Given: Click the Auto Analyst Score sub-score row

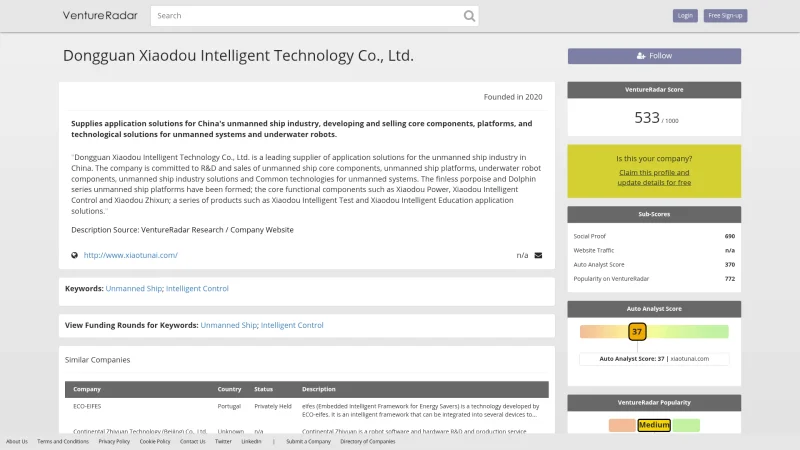Looking at the screenshot, I should (654, 265).
